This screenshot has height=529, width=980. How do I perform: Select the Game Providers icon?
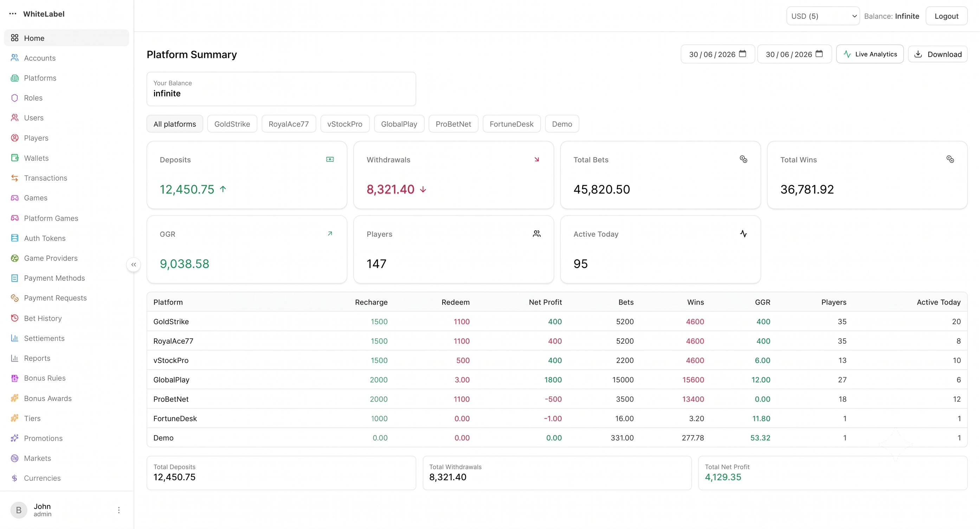(14, 258)
